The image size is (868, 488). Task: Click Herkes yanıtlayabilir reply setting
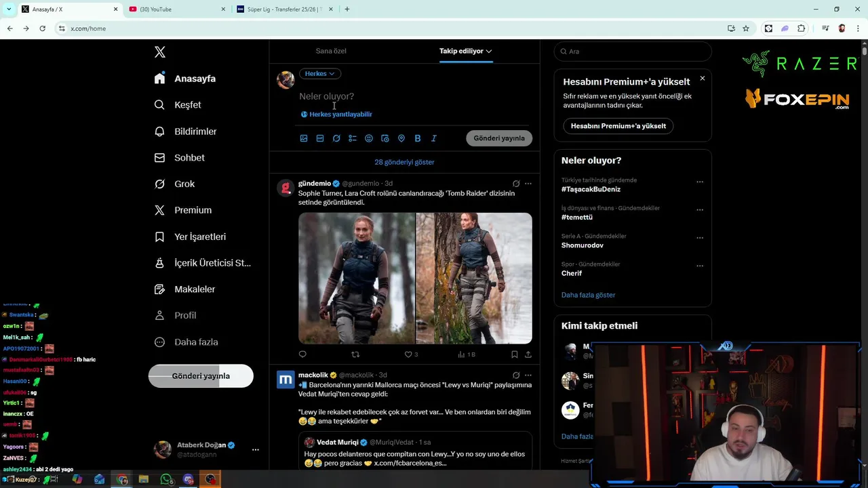(x=336, y=115)
